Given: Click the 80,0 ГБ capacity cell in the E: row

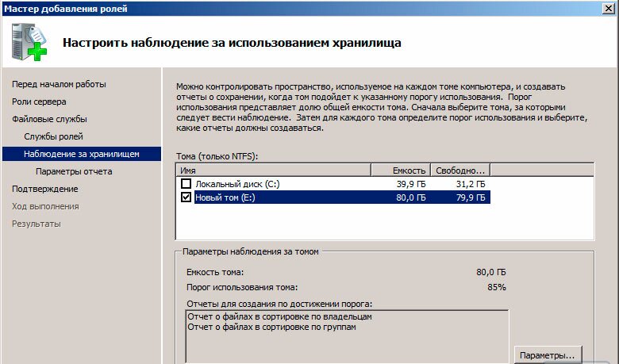Looking at the screenshot, I should (x=411, y=197).
